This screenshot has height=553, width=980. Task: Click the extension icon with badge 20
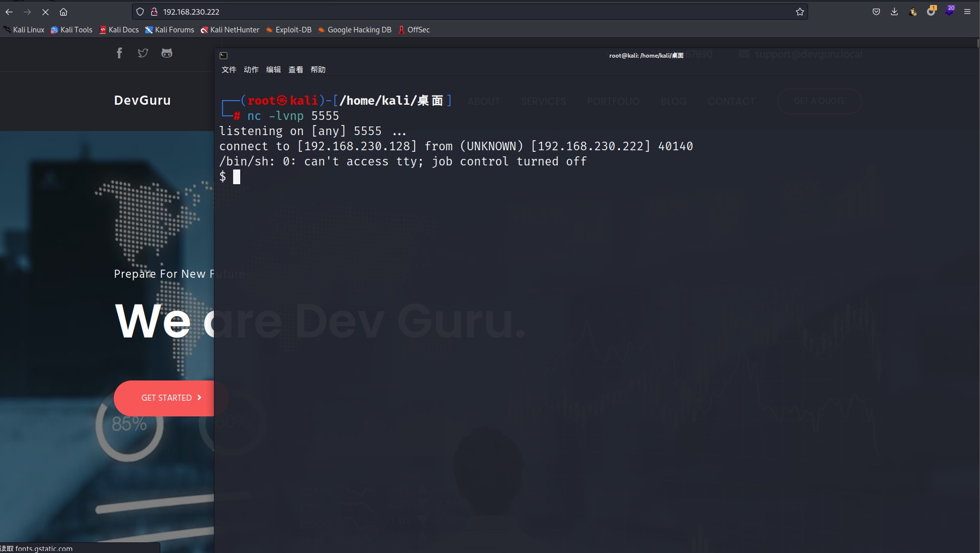coord(949,11)
